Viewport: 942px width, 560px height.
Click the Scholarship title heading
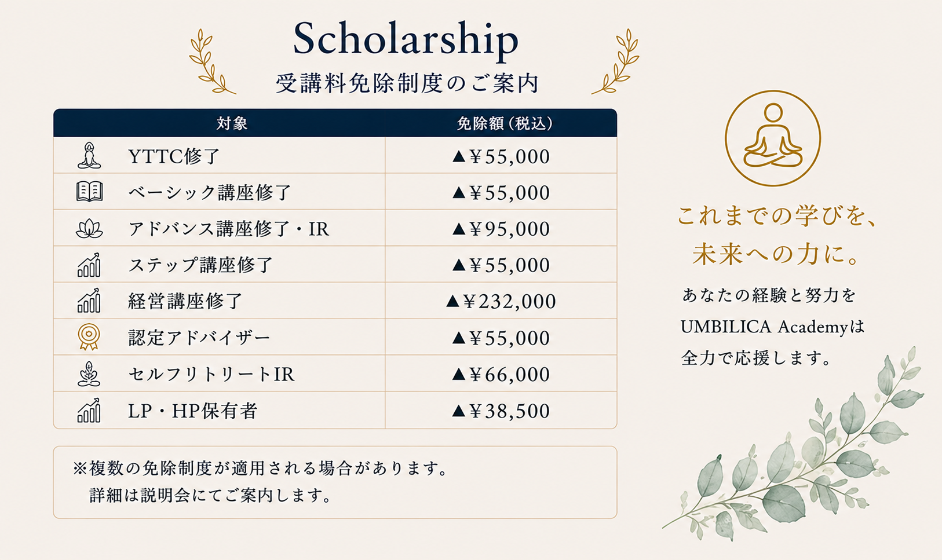(406, 39)
